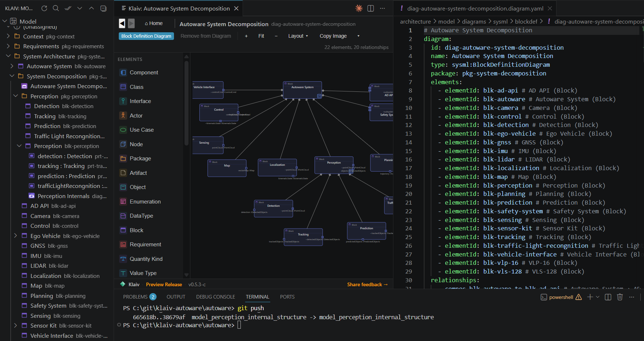Click Block Definition Diagram button

coord(146,36)
